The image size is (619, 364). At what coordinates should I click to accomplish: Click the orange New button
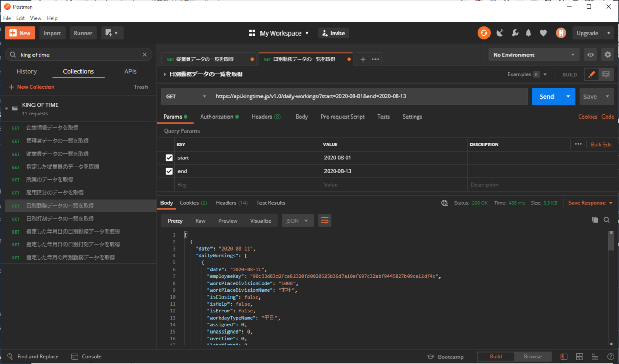(20, 33)
